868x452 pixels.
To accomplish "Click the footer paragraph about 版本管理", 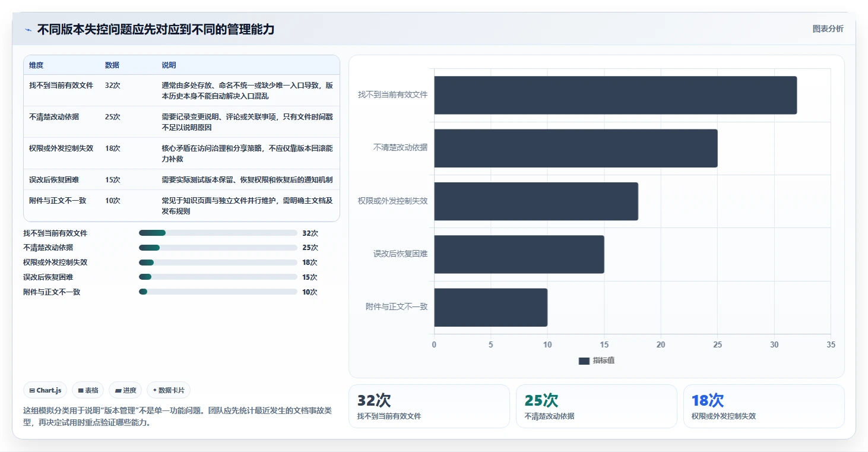I will pyautogui.click(x=177, y=416).
